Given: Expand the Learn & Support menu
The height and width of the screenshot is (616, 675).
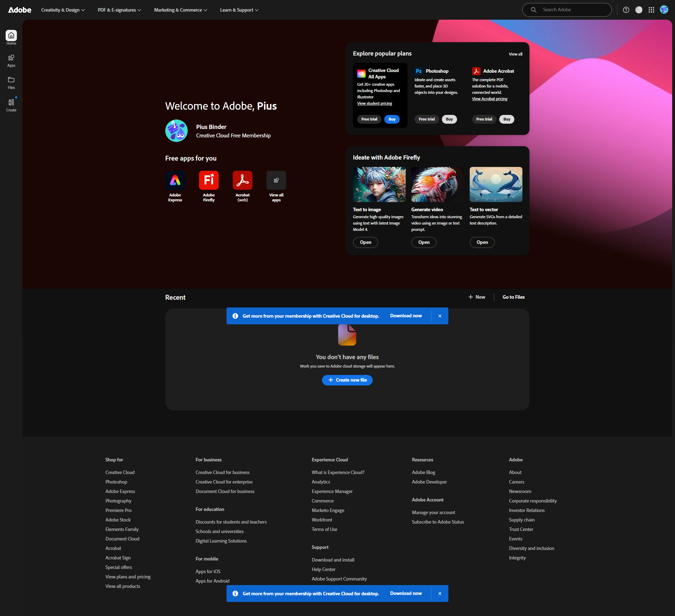Looking at the screenshot, I should (239, 10).
